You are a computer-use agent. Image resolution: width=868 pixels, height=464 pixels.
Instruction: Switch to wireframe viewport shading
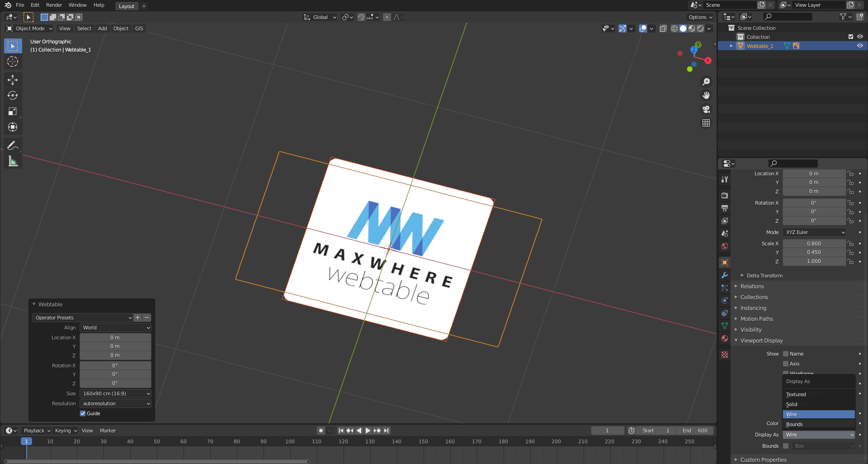[674, 28]
